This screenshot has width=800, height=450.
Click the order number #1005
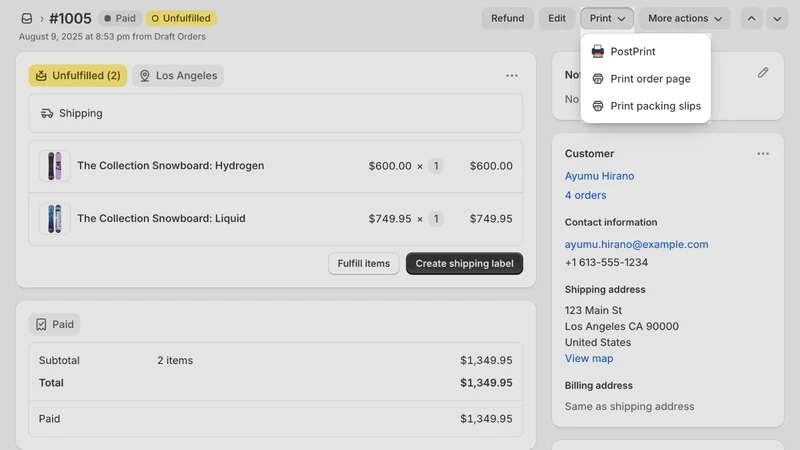(x=70, y=18)
